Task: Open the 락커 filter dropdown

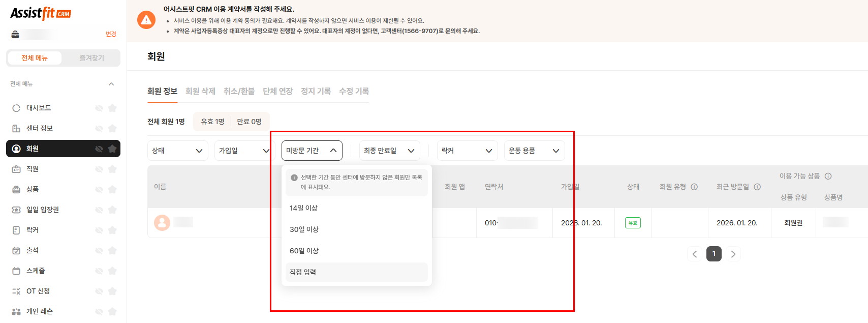Action: click(468, 151)
